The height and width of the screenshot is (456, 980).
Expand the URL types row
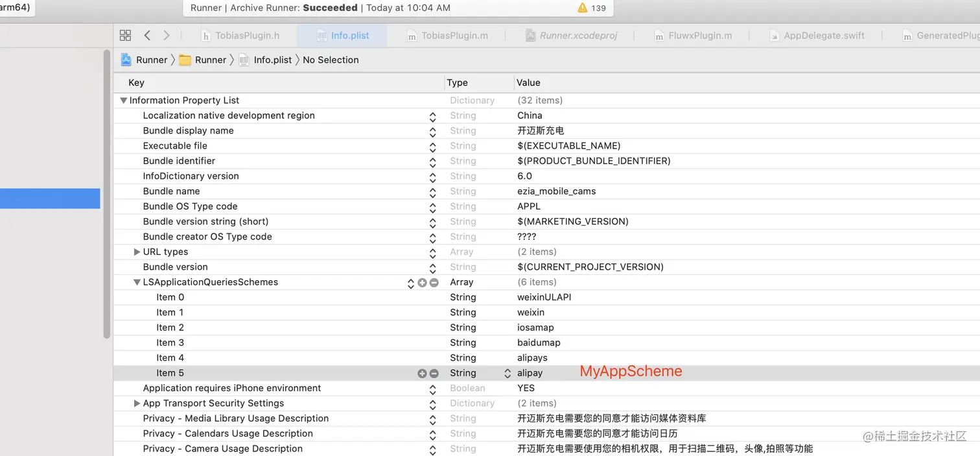coord(137,252)
